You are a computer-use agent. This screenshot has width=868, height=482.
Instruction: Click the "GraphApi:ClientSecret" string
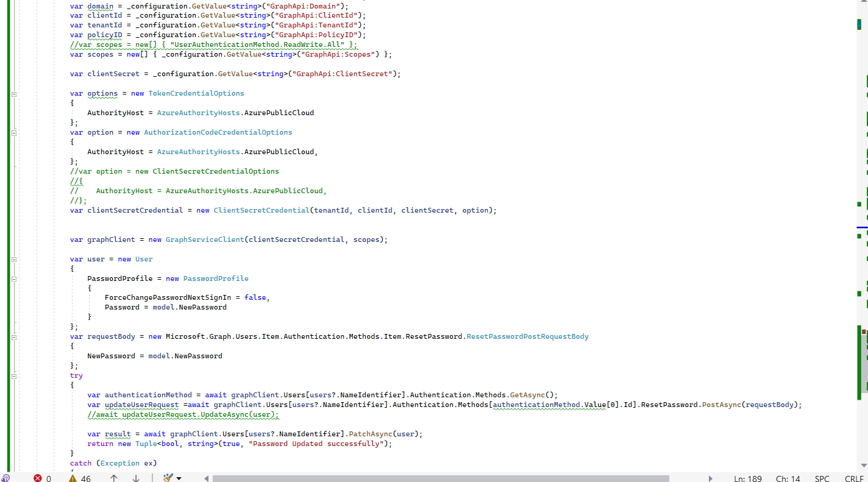pyautogui.click(x=342, y=74)
